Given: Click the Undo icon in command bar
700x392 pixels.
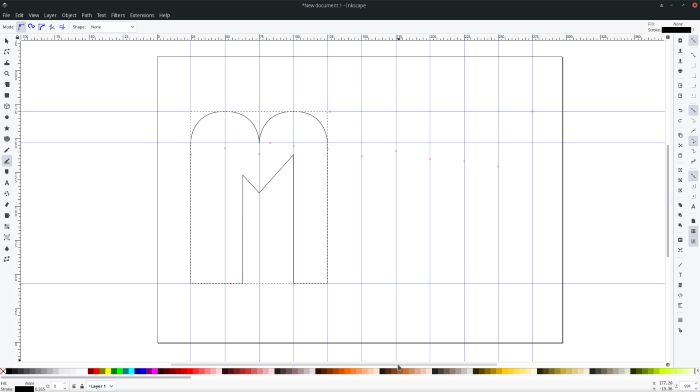Looking at the screenshot, I should pyautogui.click(x=680, y=110).
